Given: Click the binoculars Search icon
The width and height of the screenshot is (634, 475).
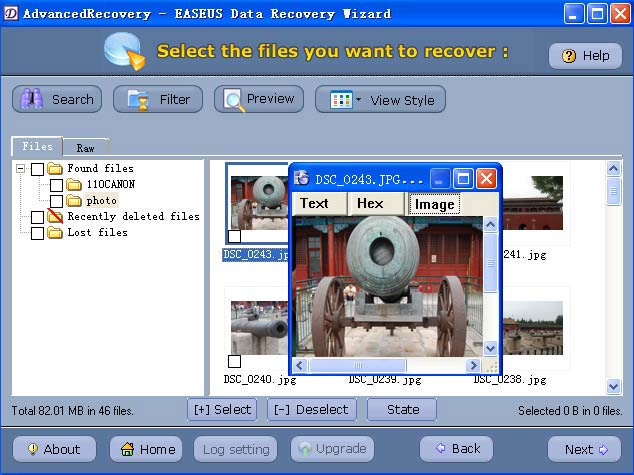Looking at the screenshot, I should coord(33,99).
